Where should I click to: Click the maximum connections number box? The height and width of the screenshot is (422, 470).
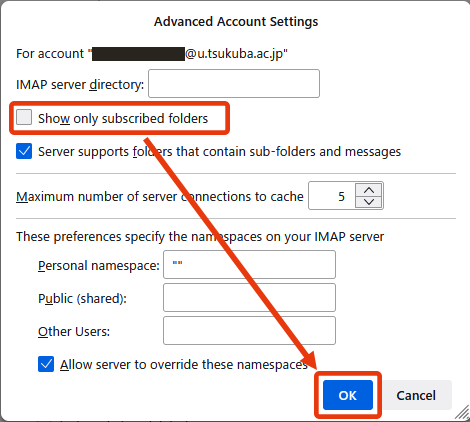click(332, 196)
